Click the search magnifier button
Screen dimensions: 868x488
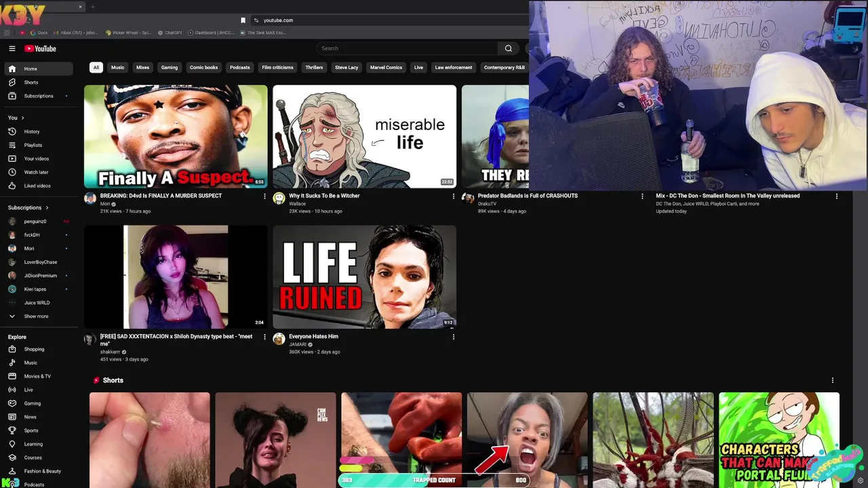pyautogui.click(x=509, y=48)
